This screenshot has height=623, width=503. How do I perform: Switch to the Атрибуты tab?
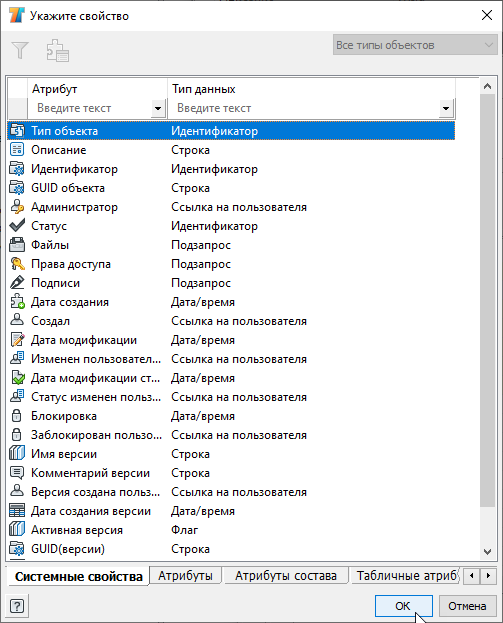(x=185, y=575)
